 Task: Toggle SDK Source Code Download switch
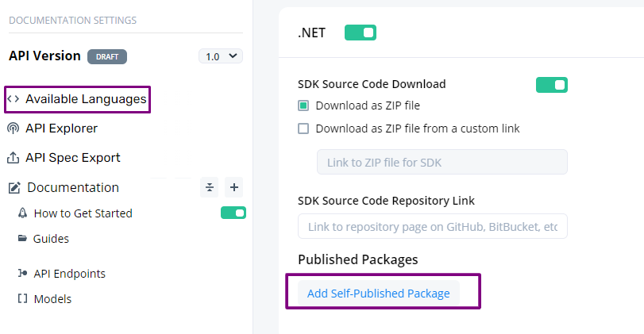[x=552, y=85]
